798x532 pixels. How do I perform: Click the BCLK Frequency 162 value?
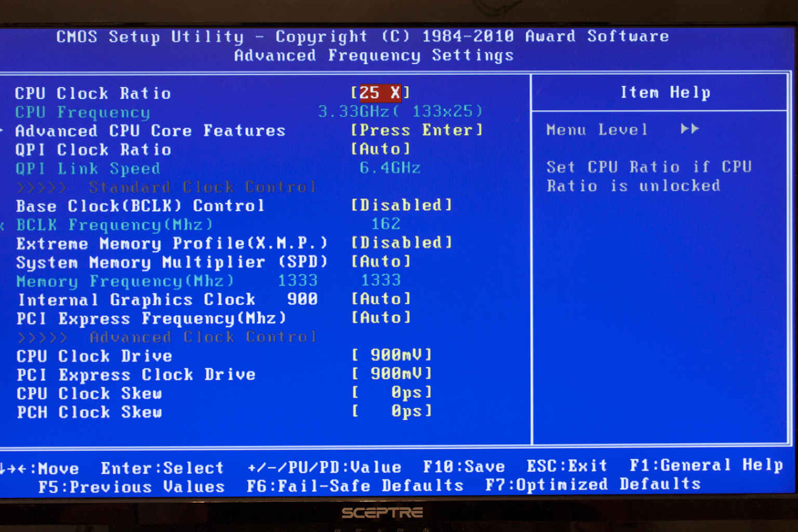point(386,224)
